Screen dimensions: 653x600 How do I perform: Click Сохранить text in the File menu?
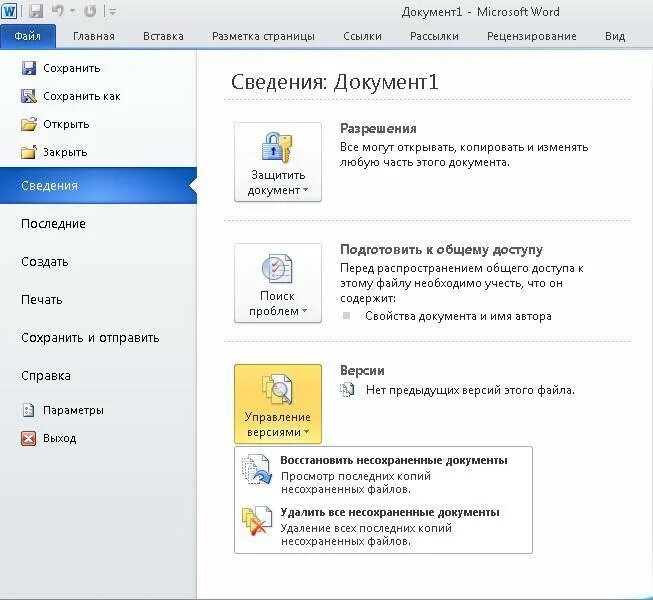[x=72, y=68]
